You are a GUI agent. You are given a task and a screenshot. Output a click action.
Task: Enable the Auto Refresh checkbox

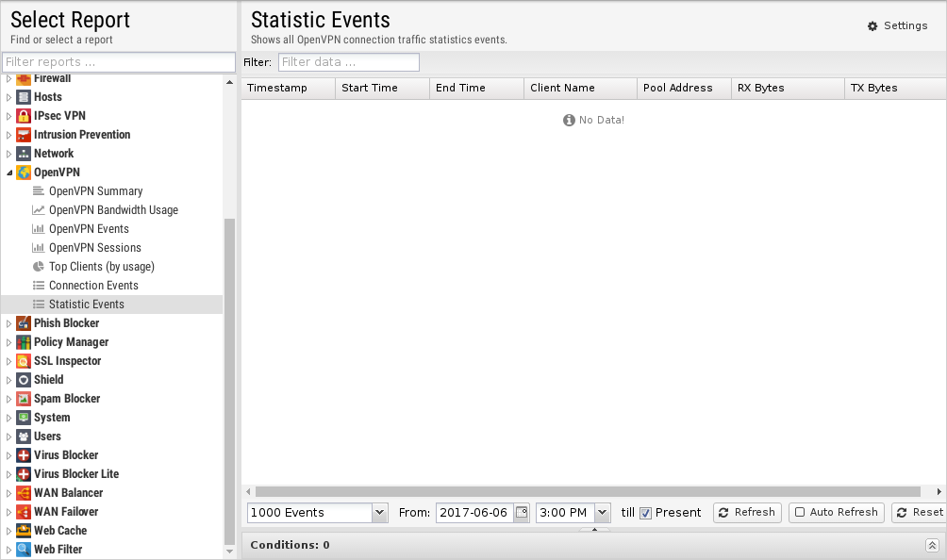pos(800,512)
